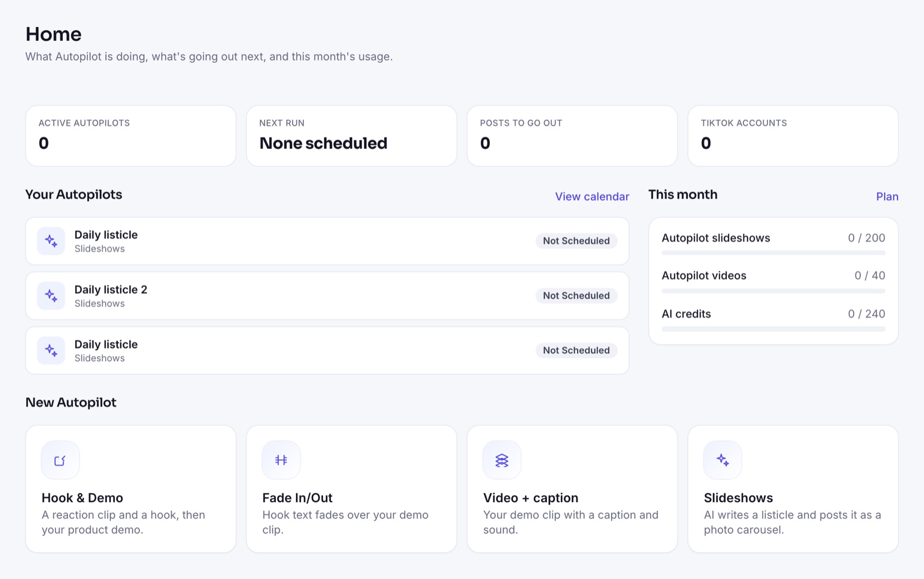
Task: Select the Fade In/Out hash icon
Action: pos(281,460)
